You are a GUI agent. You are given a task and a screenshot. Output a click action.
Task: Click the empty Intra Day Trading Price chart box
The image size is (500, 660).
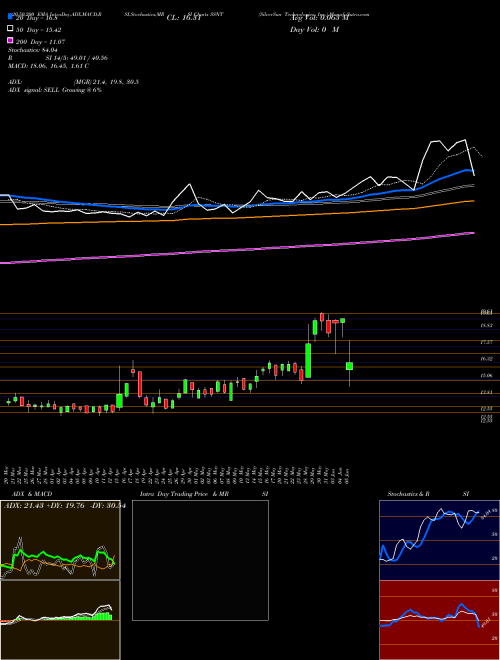(x=200, y=560)
